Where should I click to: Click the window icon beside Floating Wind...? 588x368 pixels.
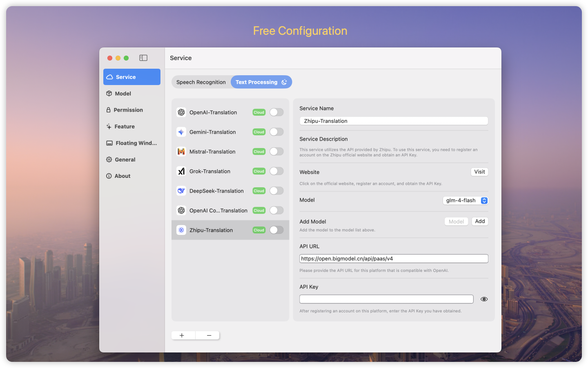[109, 143]
